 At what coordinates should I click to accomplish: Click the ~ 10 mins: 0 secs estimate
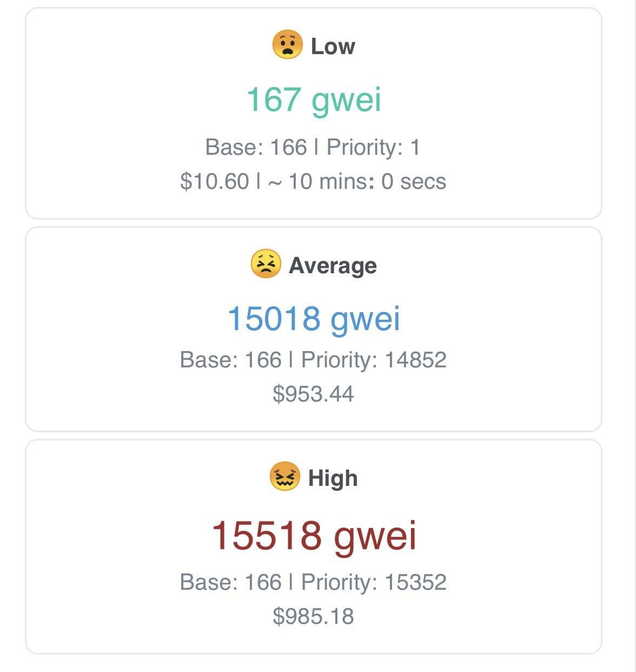(357, 181)
